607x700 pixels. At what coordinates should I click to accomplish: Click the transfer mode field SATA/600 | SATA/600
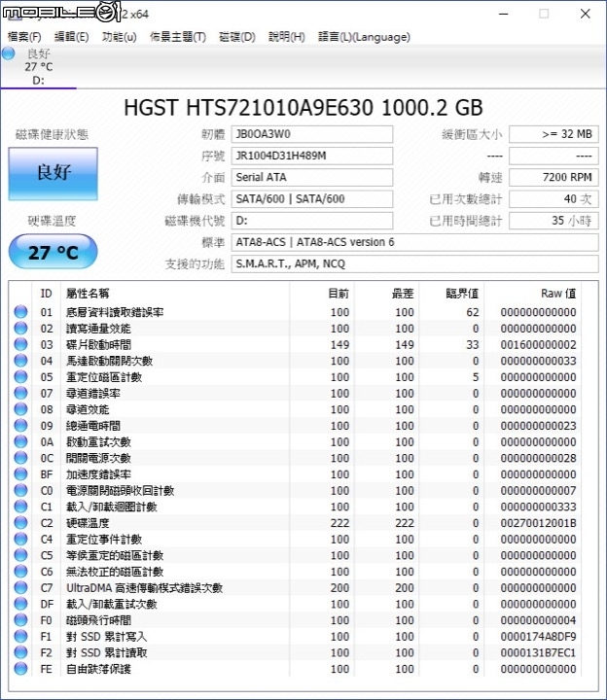point(311,199)
